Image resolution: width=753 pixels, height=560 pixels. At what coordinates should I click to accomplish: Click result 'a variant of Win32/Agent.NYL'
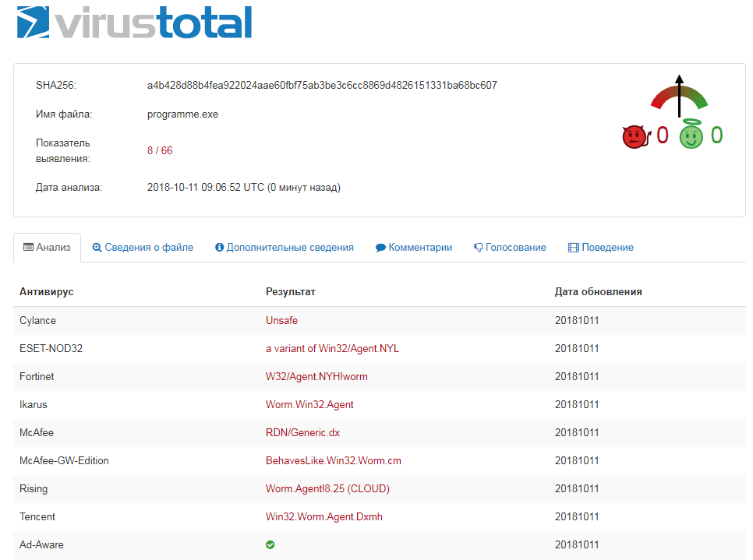pos(332,348)
